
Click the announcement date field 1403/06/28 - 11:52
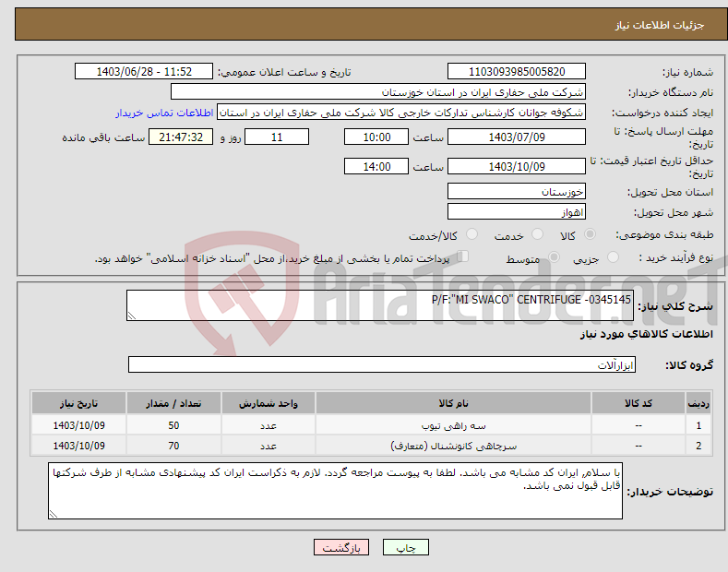pos(144,72)
